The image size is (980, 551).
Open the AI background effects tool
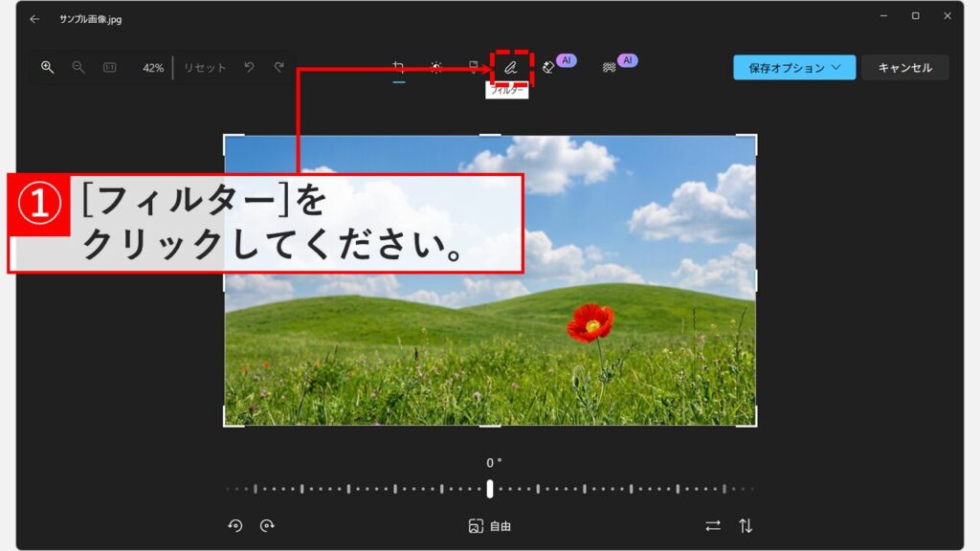[x=612, y=69]
